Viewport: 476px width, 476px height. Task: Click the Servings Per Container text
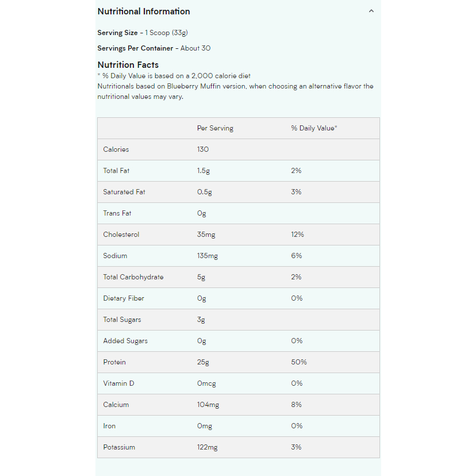pos(154,48)
